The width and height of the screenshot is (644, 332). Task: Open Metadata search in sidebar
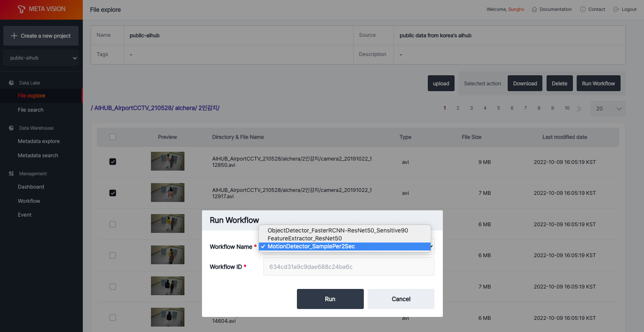[x=38, y=156]
